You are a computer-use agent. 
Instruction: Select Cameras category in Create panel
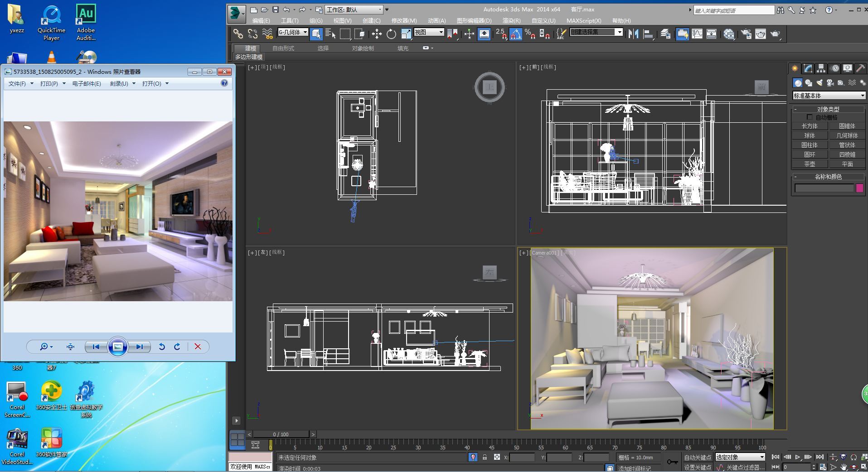[x=830, y=82]
